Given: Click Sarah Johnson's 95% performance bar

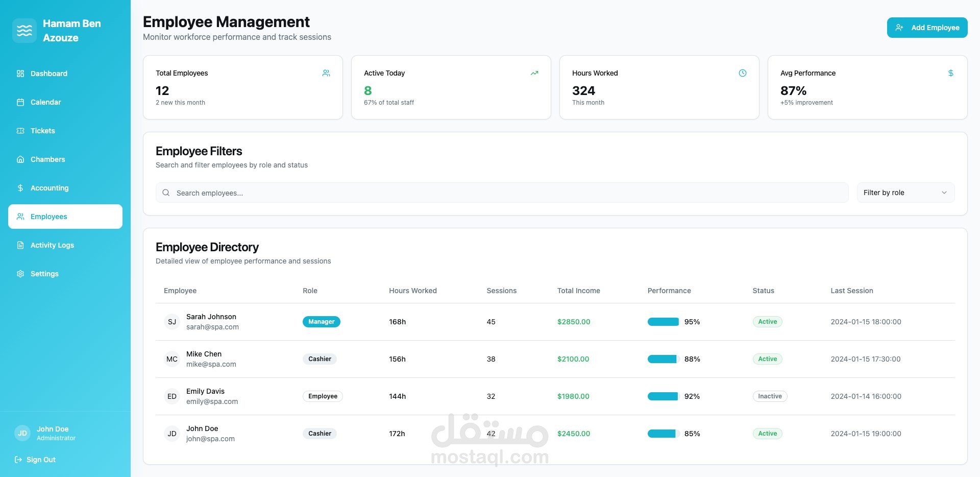Looking at the screenshot, I should (x=663, y=322).
